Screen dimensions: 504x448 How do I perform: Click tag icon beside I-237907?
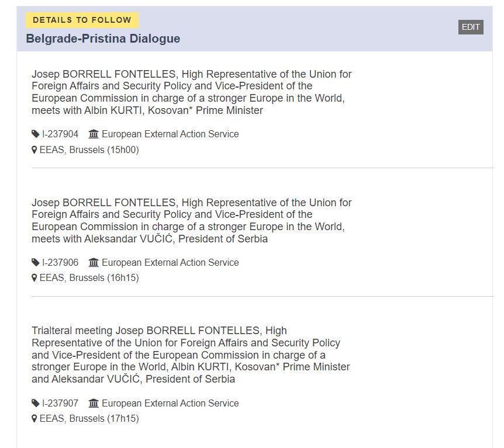tap(35, 403)
